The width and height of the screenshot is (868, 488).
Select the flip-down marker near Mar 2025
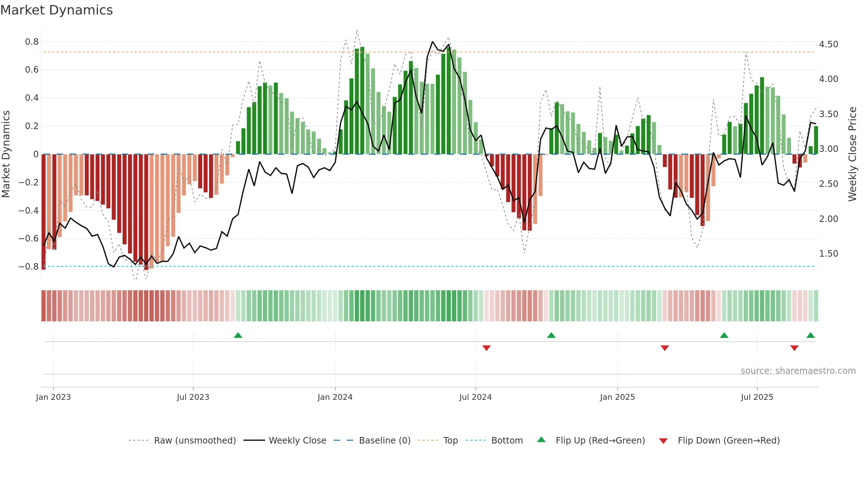tap(665, 348)
